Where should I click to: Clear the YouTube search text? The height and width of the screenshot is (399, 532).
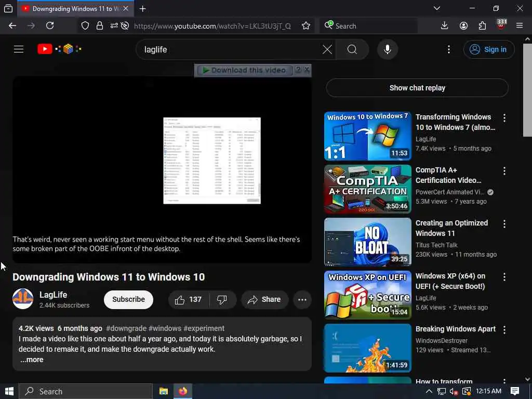pyautogui.click(x=327, y=49)
